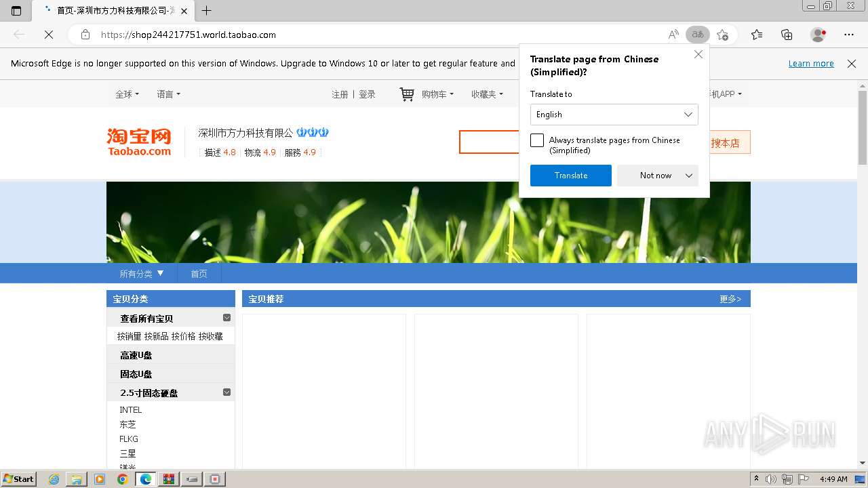
Task: Open the 深圳市方力科技有限公 shop name link
Action: pyautogui.click(x=245, y=133)
